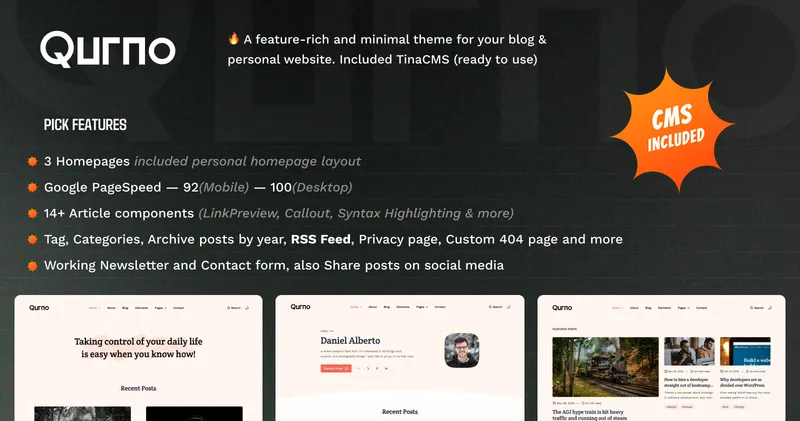Toggle dark mode in the right preview header

[x=772, y=308]
